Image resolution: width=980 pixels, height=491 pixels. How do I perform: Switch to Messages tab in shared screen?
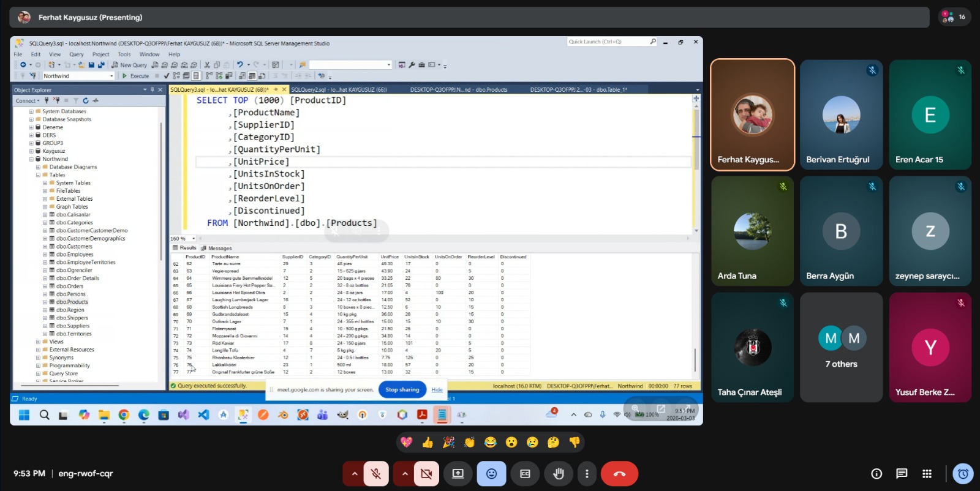(x=219, y=249)
